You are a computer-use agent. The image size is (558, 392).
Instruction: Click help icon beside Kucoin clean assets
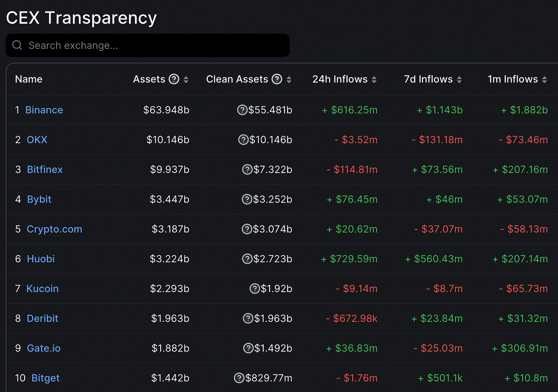[x=254, y=289]
